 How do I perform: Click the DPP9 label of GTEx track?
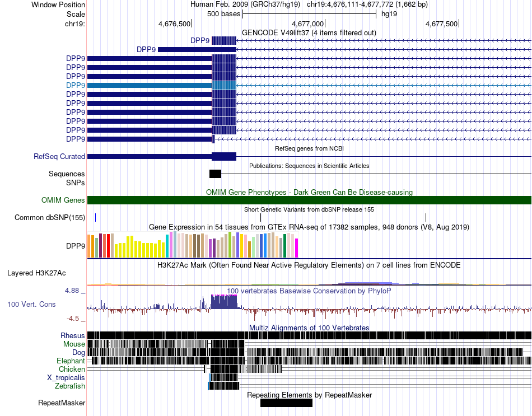point(76,246)
